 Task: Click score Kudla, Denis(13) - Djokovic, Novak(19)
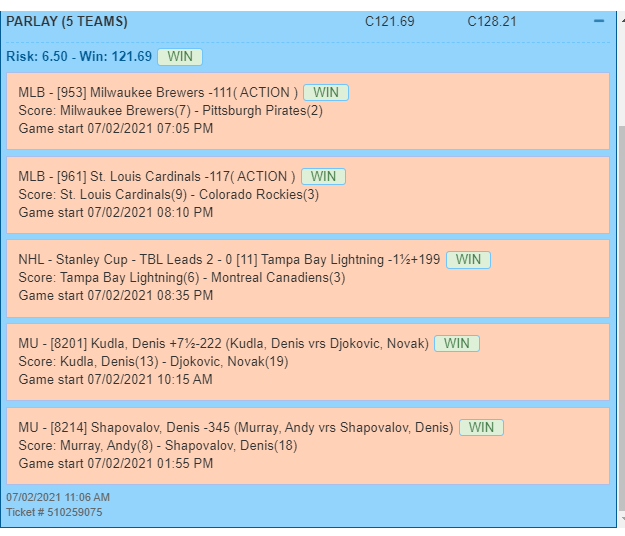[x=153, y=362]
